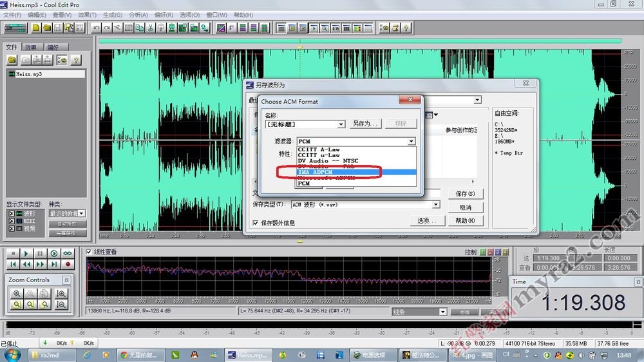Select IMA ADPCM in the format list
Screen dimensions: 644x362
click(356, 172)
